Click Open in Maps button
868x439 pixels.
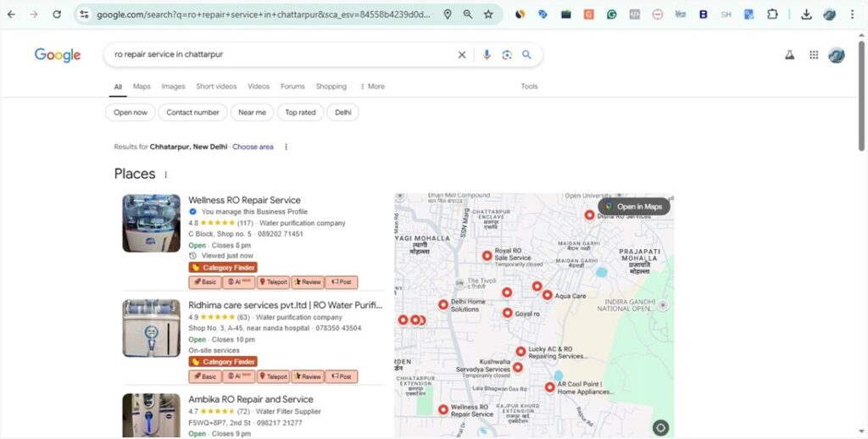634,207
